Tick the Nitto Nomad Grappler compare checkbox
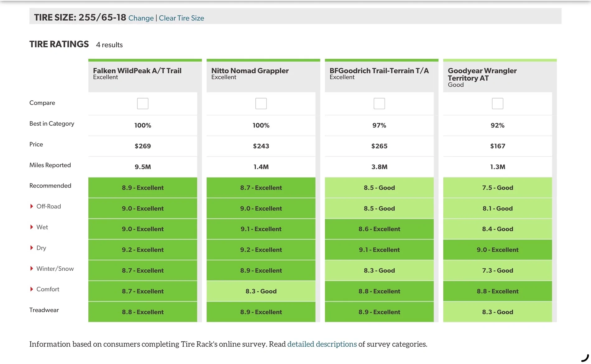Image resolution: width=591 pixels, height=364 pixels. (261, 104)
